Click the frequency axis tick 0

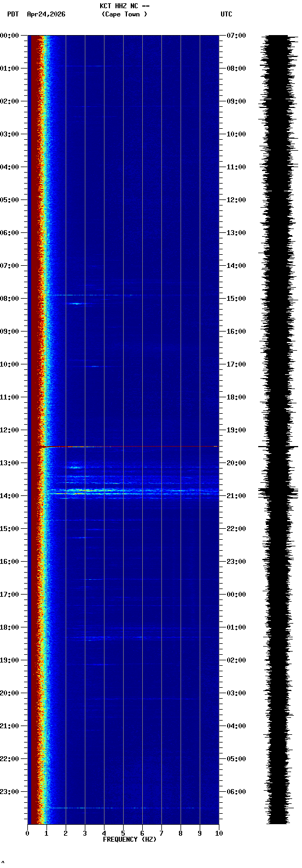coord(27,833)
